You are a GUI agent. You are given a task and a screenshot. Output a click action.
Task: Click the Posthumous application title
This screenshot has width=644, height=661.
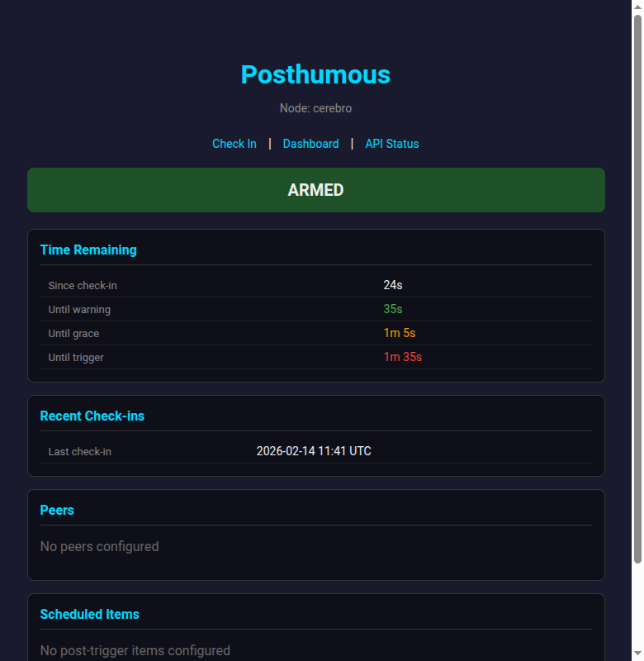(x=315, y=75)
